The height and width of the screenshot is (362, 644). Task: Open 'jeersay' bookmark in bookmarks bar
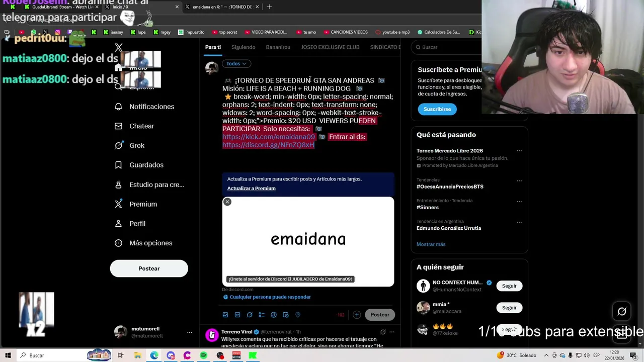(113, 32)
